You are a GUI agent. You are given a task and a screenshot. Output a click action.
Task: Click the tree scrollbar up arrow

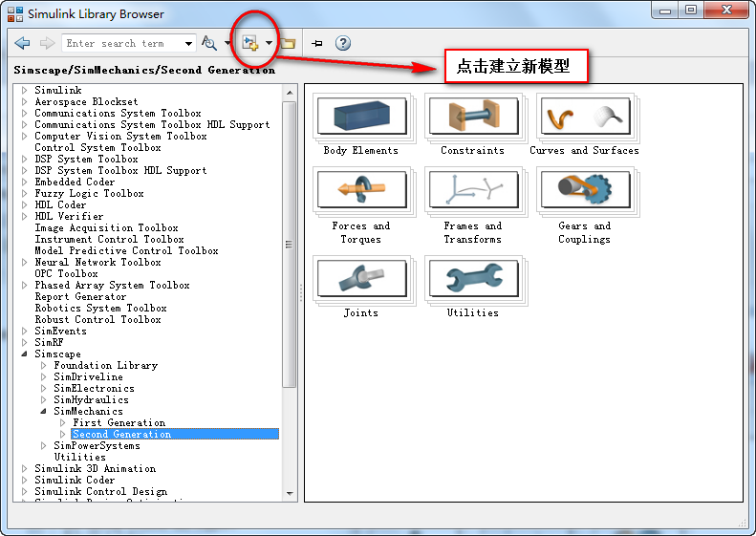click(x=290, y=92)
